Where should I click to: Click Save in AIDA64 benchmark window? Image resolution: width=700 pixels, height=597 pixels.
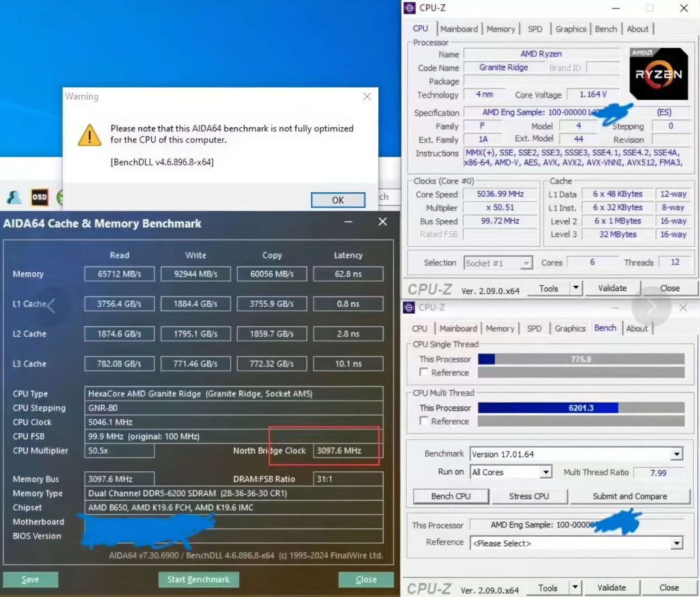click(x=30, y=580)
